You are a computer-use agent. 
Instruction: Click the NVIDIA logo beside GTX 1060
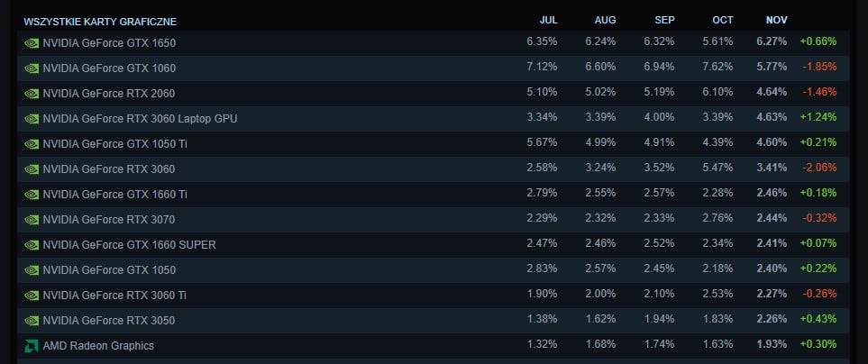click(x=32, y=68)
